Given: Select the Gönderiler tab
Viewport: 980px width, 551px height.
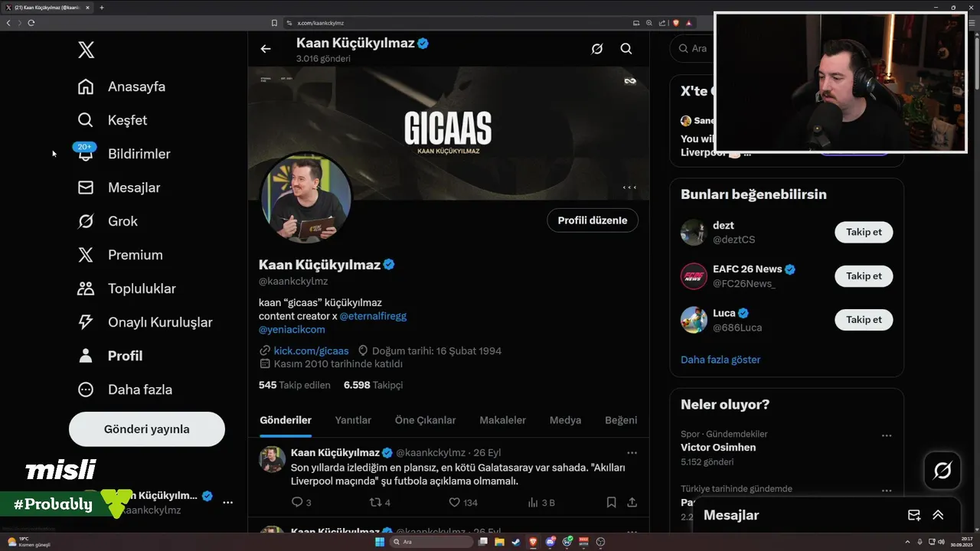Looking at the screenshot, I should click(286, 420).
